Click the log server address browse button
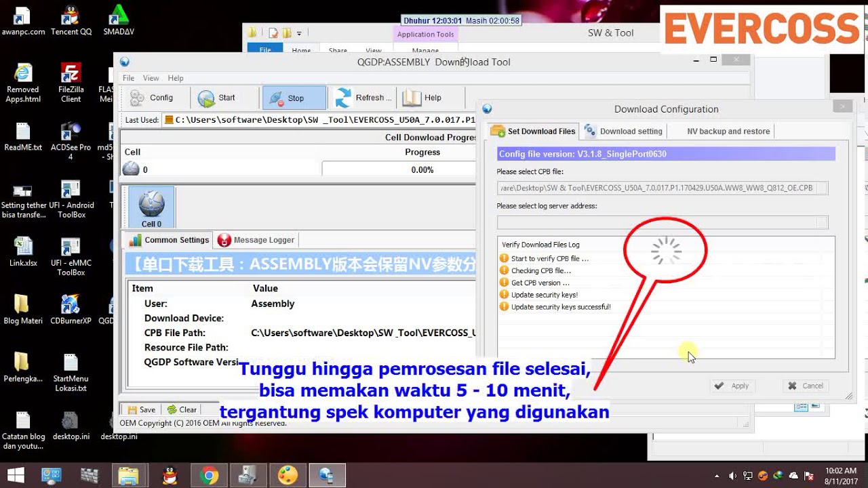 822,222
